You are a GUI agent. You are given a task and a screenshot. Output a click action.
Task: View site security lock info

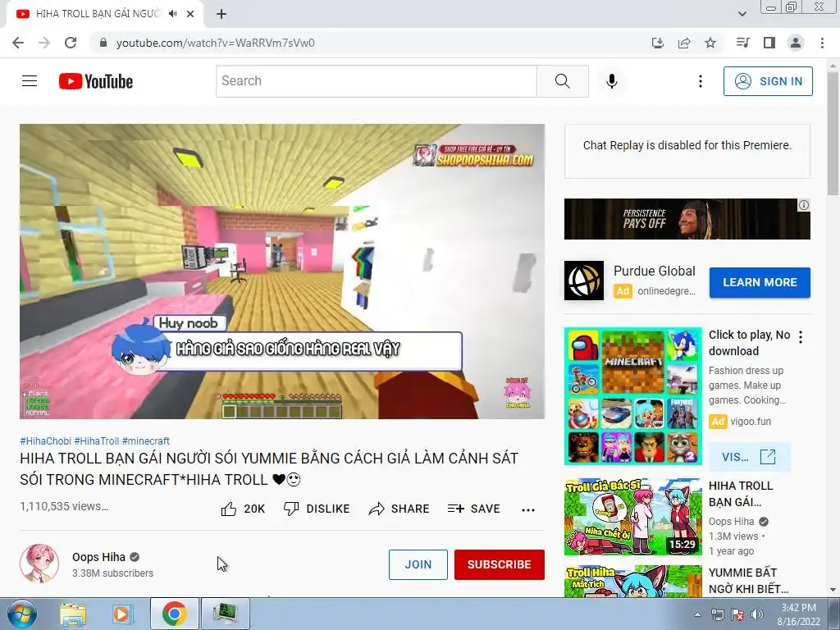pyautogui.click(x=104, y=43)
